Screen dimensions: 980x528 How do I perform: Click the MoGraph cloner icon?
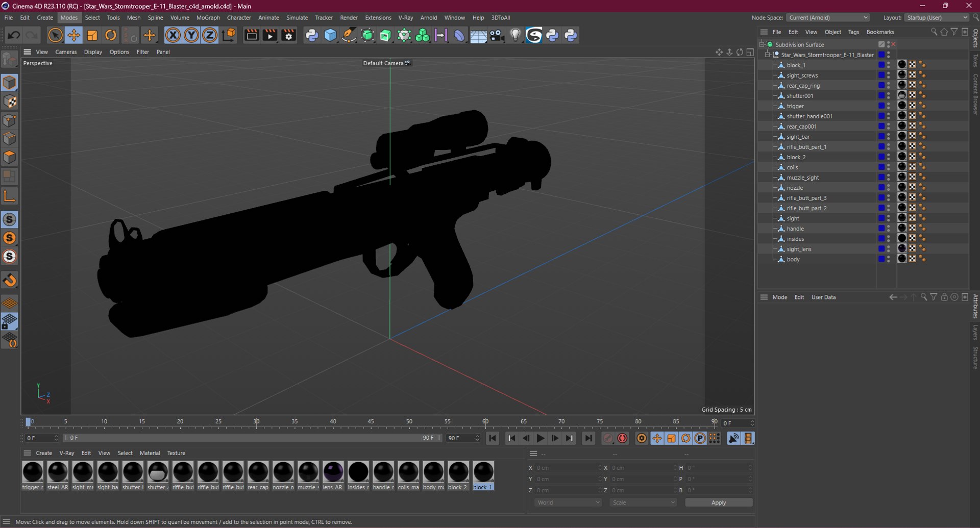coord(423,35)
